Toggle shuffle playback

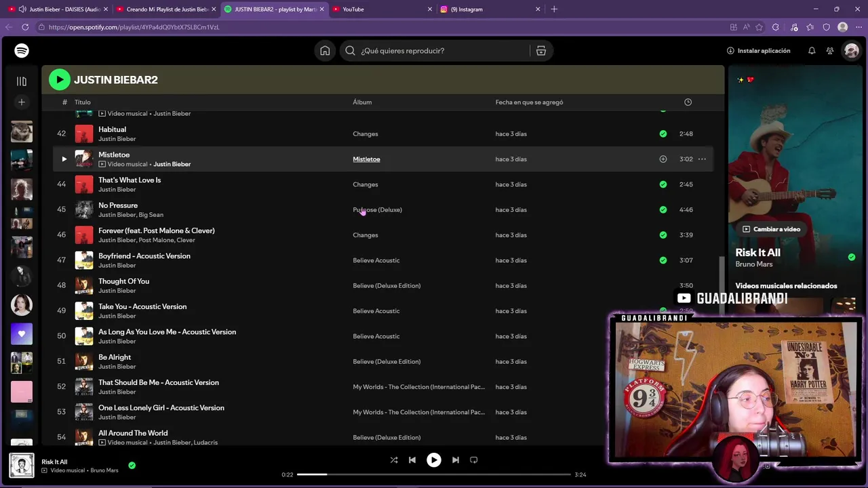click(394, 460)
